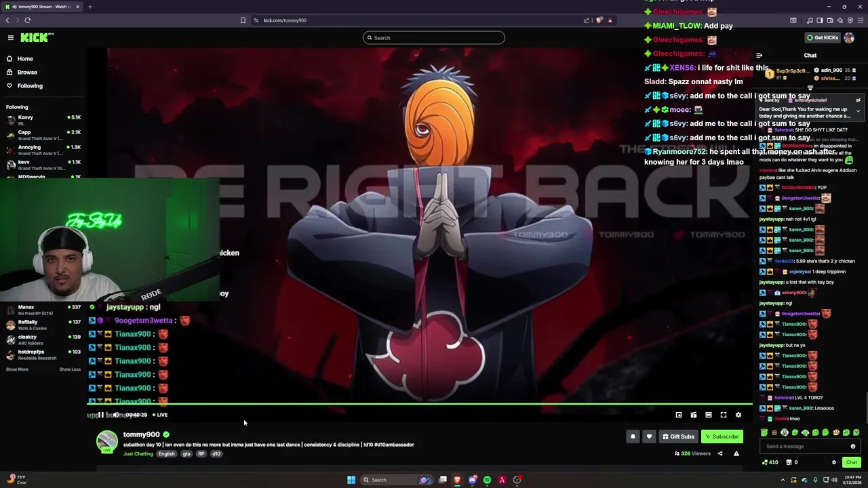Click the green stream progress bar
The width and height of the screenshot is (868, 488).
tap(420, 405)
